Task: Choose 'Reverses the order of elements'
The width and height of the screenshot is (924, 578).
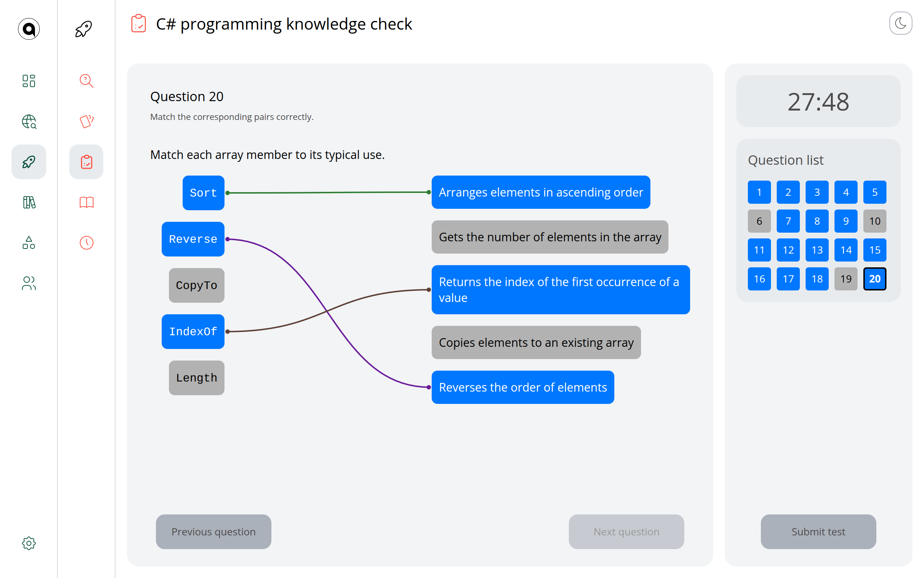Action: (523, 387)
